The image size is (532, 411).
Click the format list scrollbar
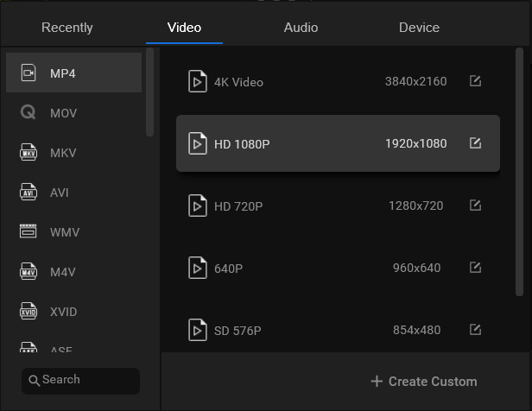click(x=150, y=92)
